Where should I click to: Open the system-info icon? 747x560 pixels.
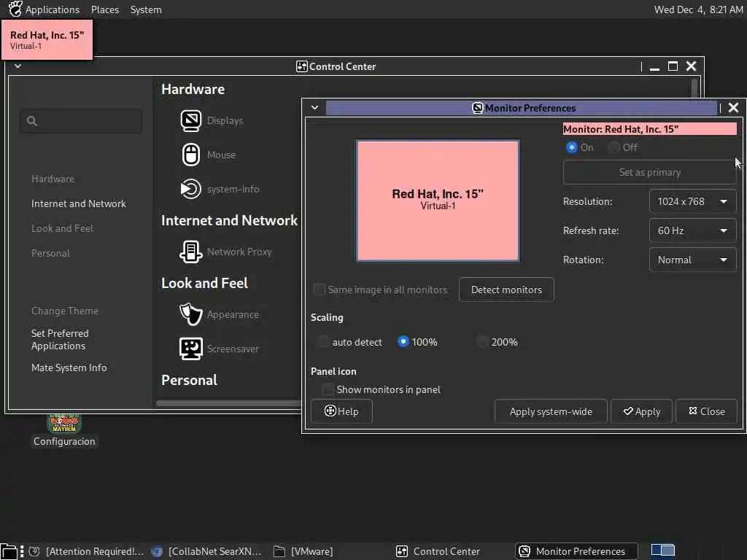(x=191, y=189)
